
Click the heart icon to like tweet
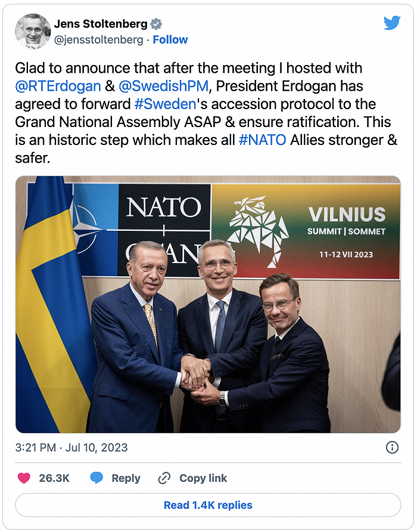pos(24,478)
